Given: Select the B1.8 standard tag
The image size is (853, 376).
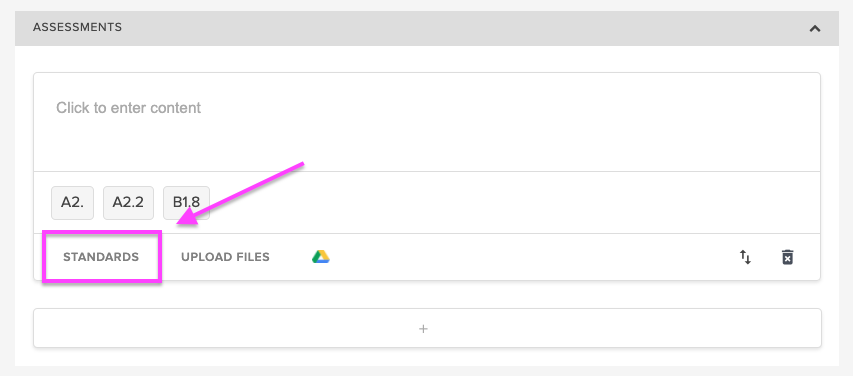Looking at the screenshot, I should pyautogui.click(x=186, y=202).
